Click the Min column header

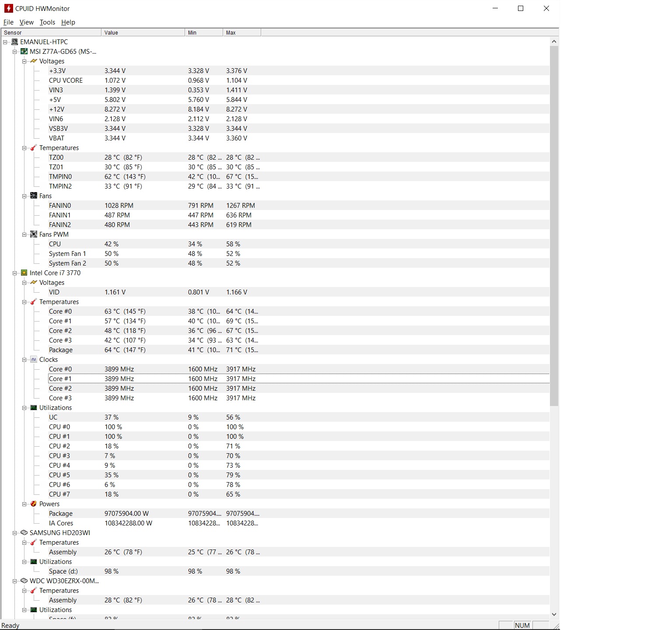[x=204, y=32]
